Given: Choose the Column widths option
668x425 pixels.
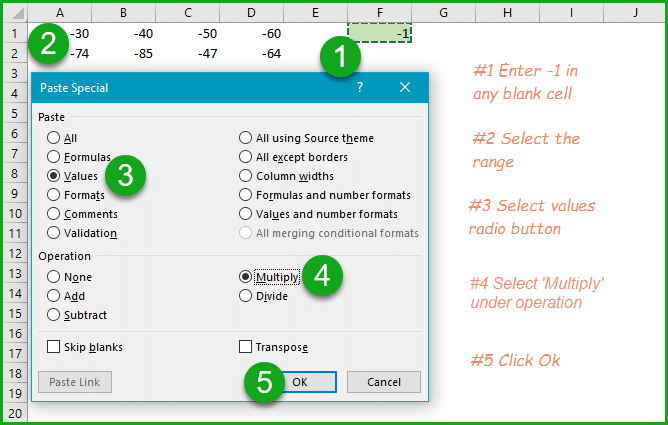Looking at the screenshot, I should [246, 176].
